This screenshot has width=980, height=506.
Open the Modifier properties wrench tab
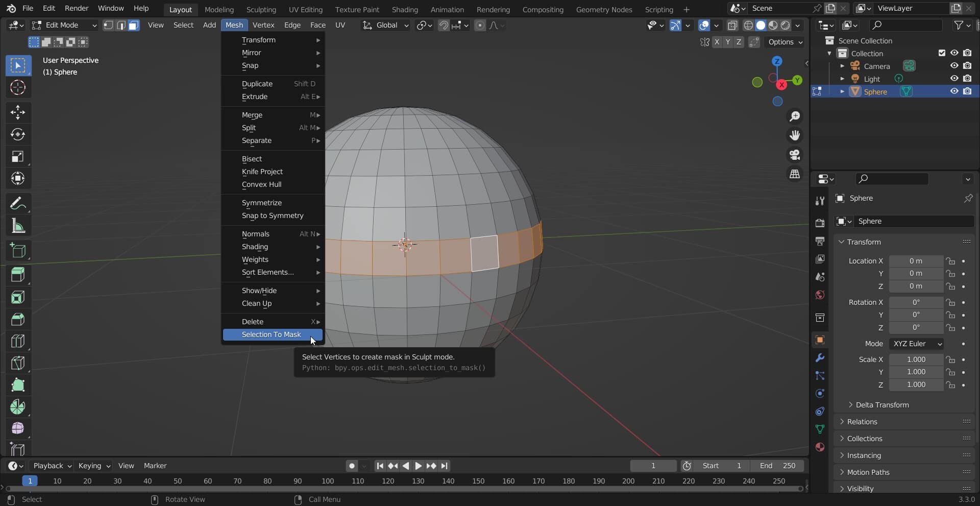(820, 358)
